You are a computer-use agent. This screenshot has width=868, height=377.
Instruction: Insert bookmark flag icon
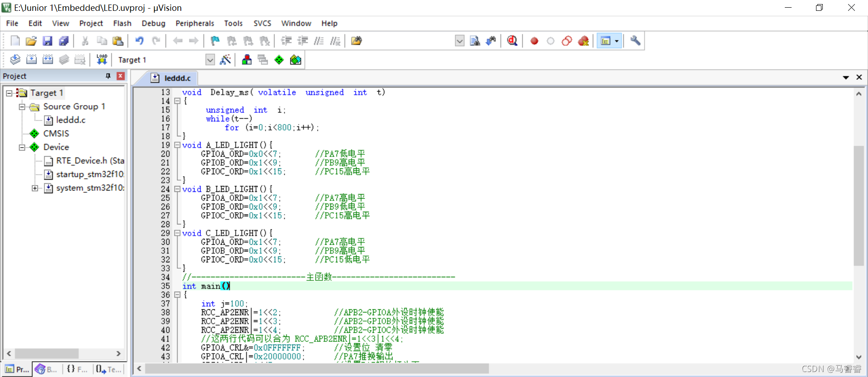(x=215, y=41)
